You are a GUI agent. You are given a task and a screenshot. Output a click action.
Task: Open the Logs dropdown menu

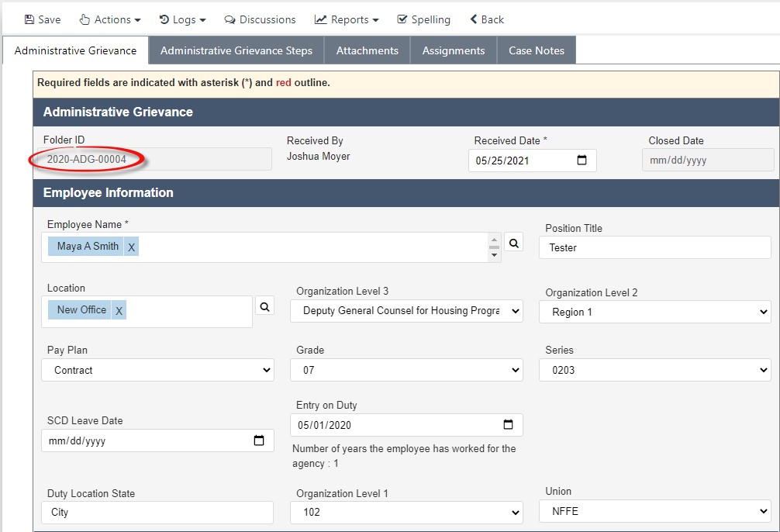point(182,19)
